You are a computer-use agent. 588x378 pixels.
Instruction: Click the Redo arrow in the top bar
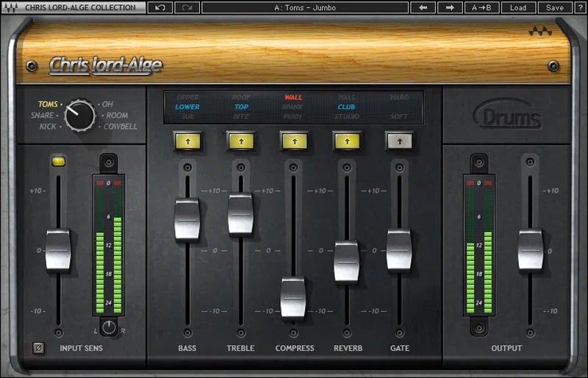click(187, 7)
